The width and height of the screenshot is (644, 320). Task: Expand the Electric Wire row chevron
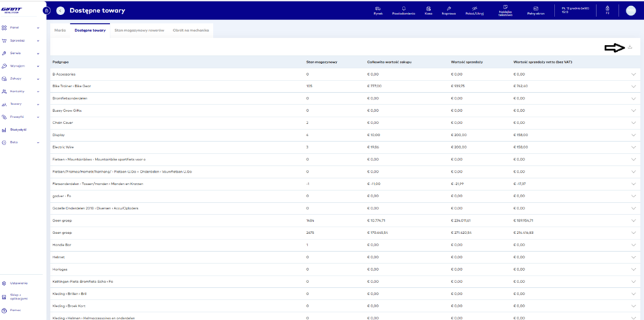click(x=633, y=147)
